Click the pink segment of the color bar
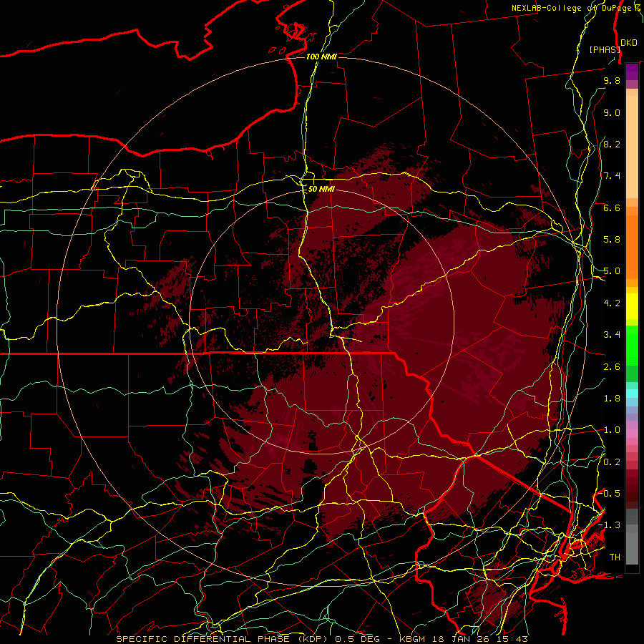 (x=632, y=433)
